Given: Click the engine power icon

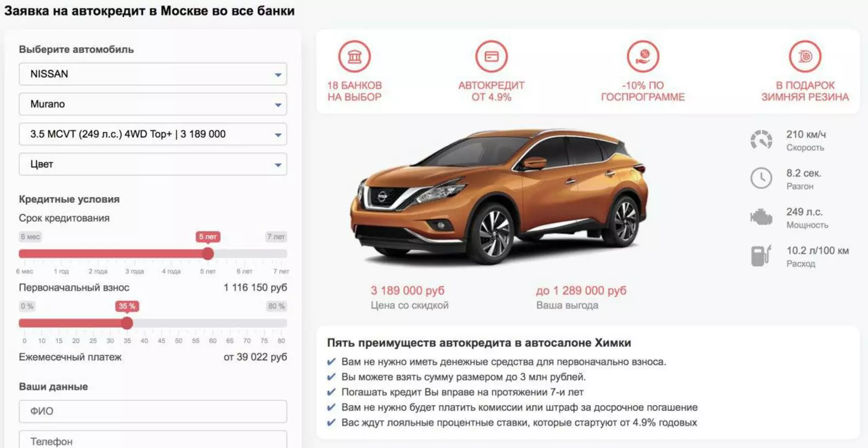Looking at the screenshot, I should coord(761,217).
